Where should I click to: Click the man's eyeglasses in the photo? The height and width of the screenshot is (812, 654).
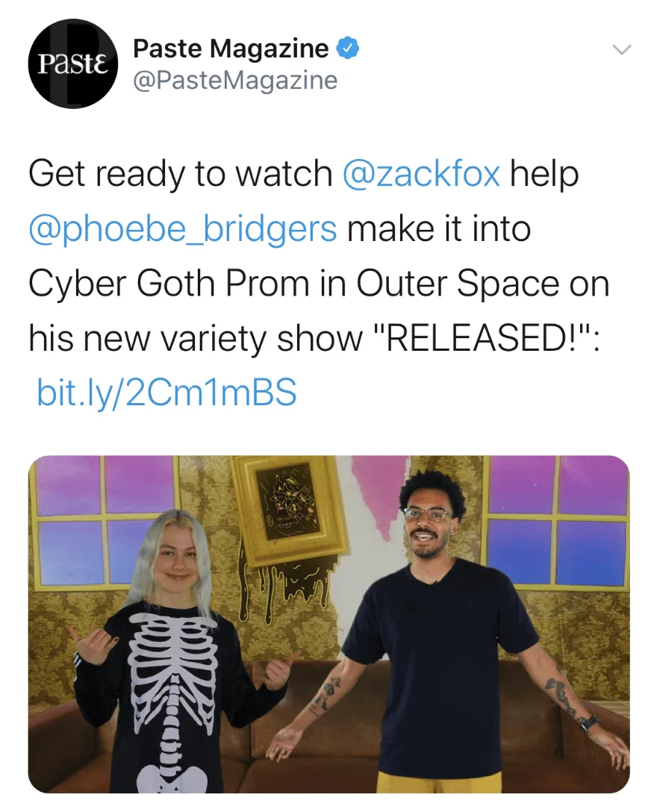tap(428, 515)
